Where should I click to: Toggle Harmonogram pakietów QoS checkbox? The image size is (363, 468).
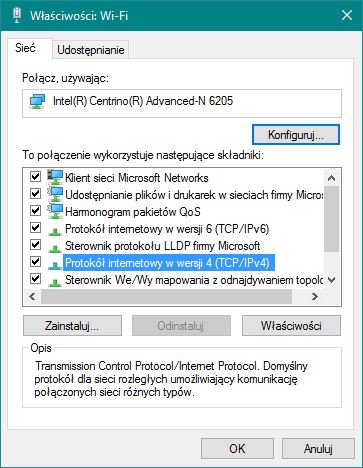[35, 211]
